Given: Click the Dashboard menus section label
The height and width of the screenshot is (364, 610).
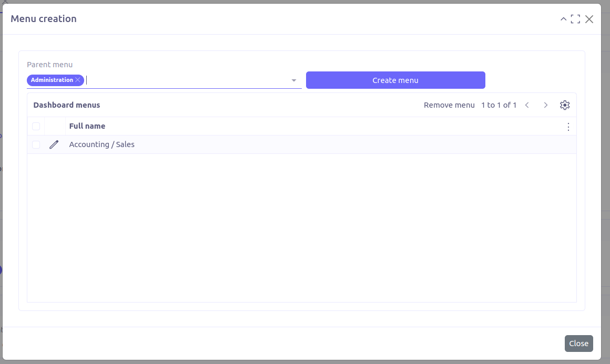Looking at the screenshot, I should 66,105.
